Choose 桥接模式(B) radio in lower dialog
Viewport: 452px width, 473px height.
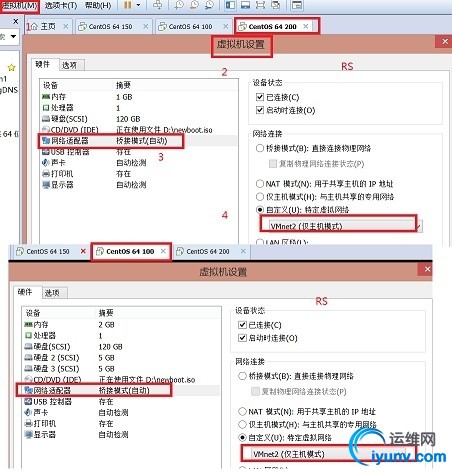[242, 376]
